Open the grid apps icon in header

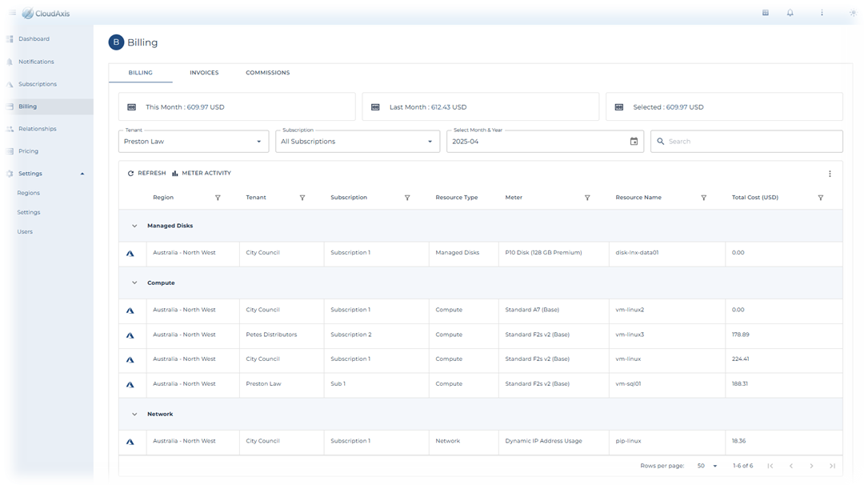(x=766, y=13)
